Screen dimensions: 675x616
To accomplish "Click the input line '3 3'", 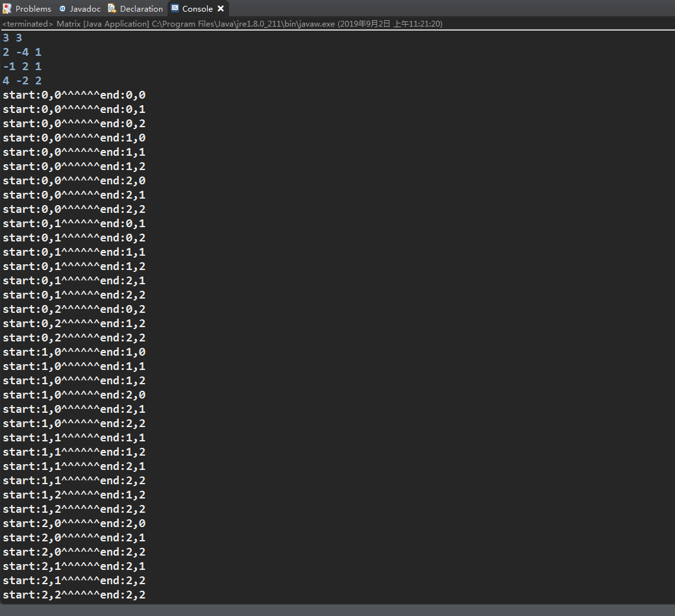I will point(12,38).
